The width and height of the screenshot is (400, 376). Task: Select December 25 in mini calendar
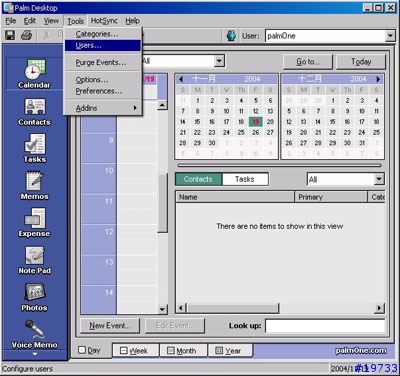[x=376, y=132]
